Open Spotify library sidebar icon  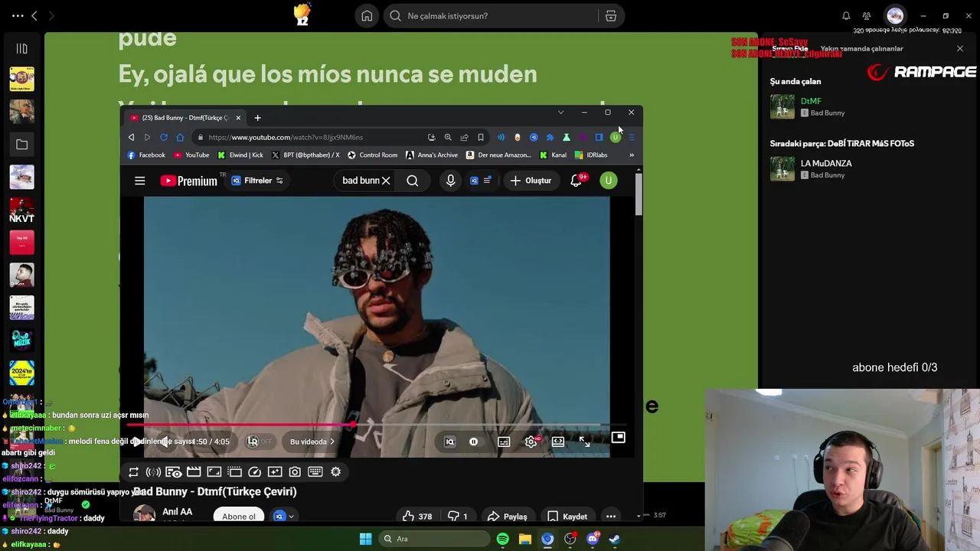point(21,49)
